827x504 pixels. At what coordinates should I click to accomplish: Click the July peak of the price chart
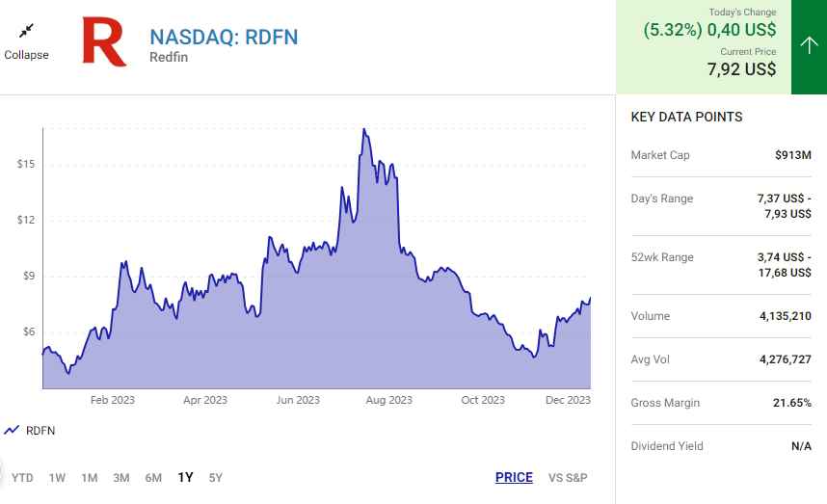click(364, 130)
